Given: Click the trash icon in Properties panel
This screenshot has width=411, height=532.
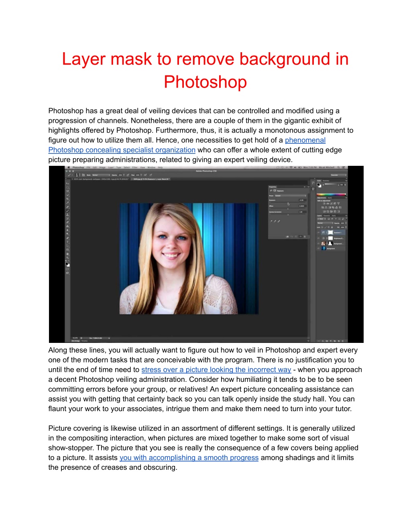Looking at the screenshot, I should 305,236.
